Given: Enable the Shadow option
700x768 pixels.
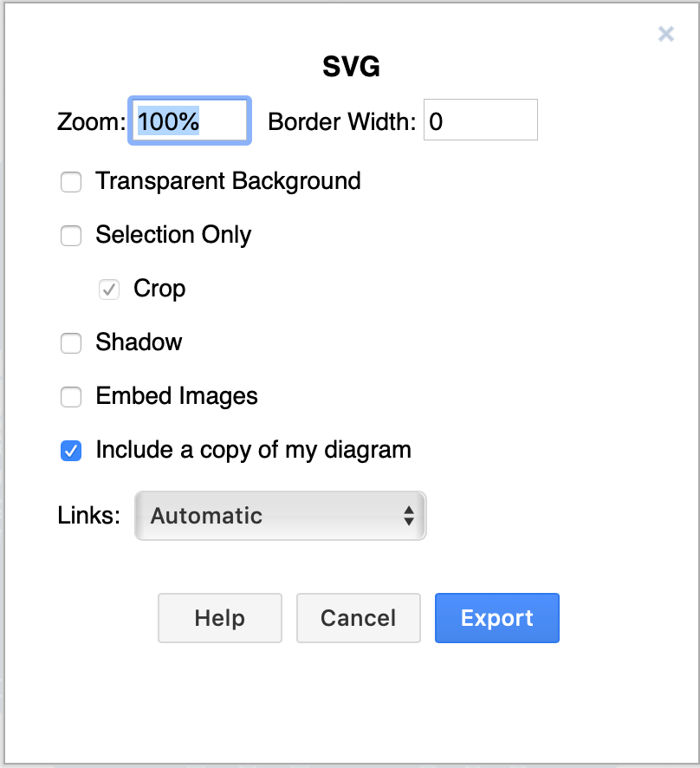Looking at the screenshot, I should (71, 343).
